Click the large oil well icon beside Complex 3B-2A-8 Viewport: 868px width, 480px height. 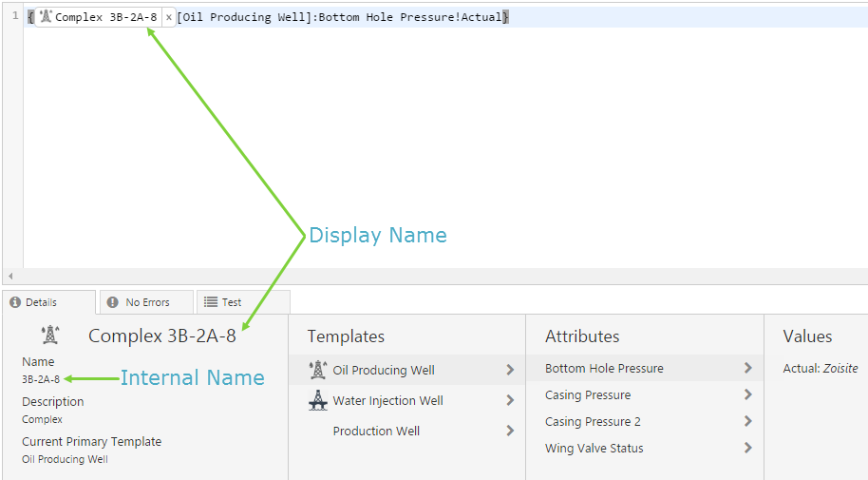click(x=49, y=335)
